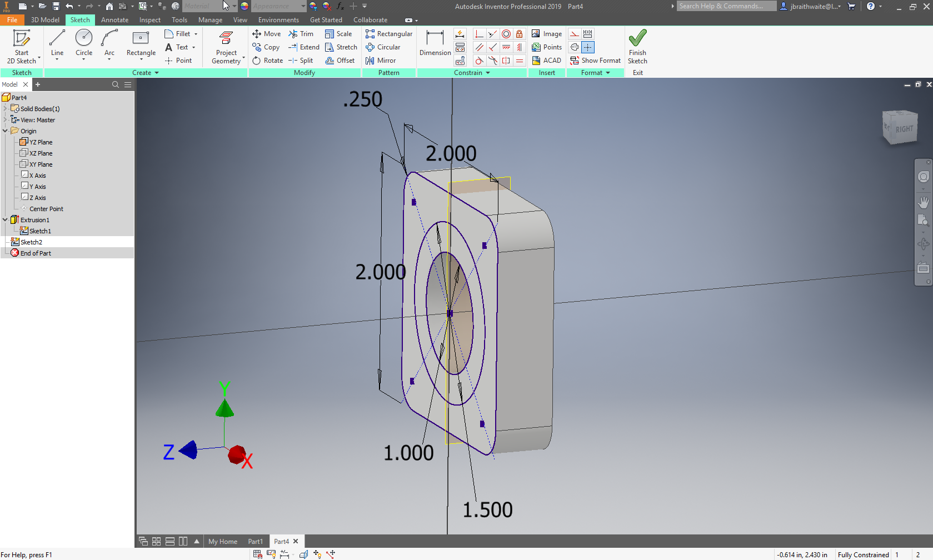Toggle Snap to Grid in status bar
933x560 pixels.
(258, 554)
